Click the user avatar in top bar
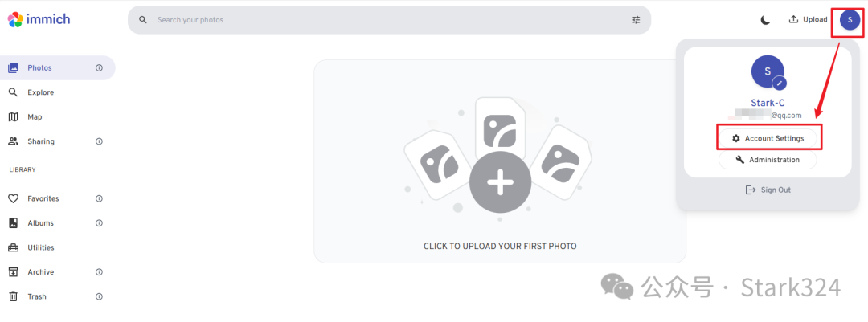This screenshot has height=322, width=868. coord(850,20)
